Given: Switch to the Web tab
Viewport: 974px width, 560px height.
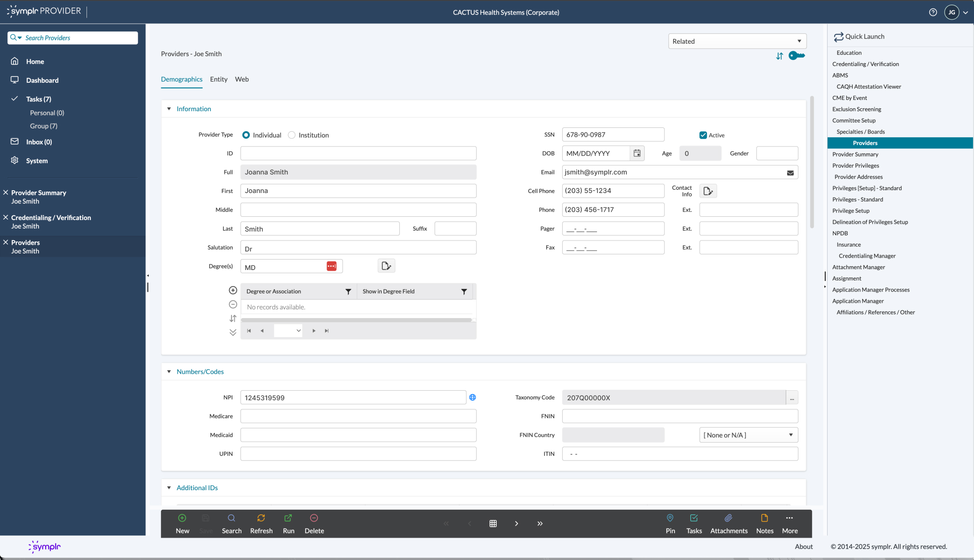Looking at the screenshot, I should (241, 79).
